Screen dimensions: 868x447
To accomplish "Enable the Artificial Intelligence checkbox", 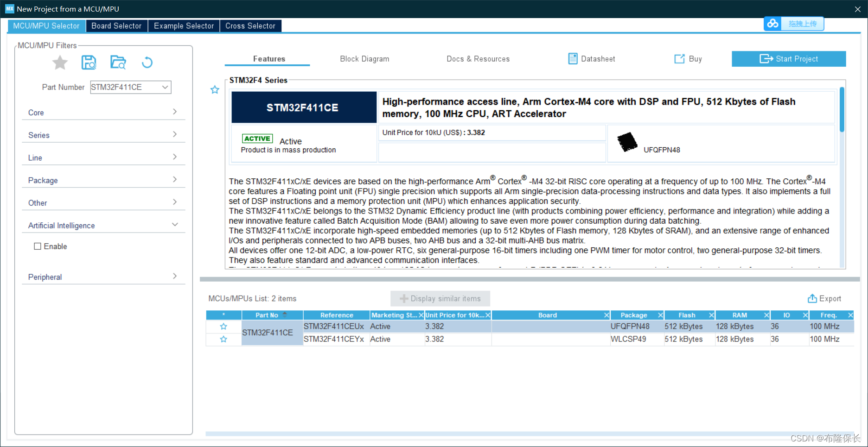I will 38,246.
